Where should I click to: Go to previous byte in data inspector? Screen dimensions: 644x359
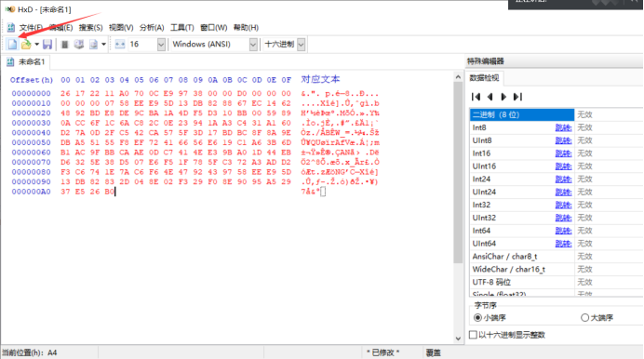coord(490,97)
